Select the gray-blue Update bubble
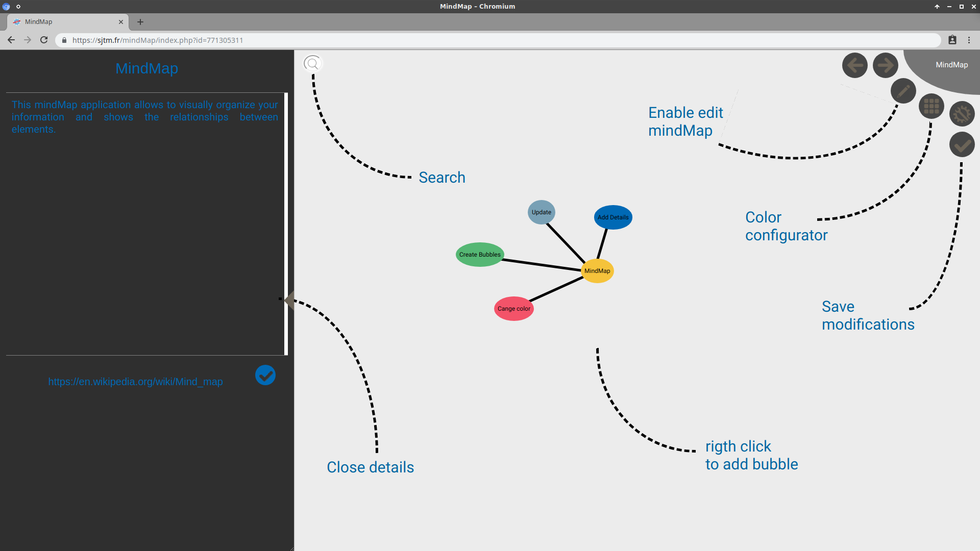The height and width of the screenshot is (551, 980). [541, 212]
